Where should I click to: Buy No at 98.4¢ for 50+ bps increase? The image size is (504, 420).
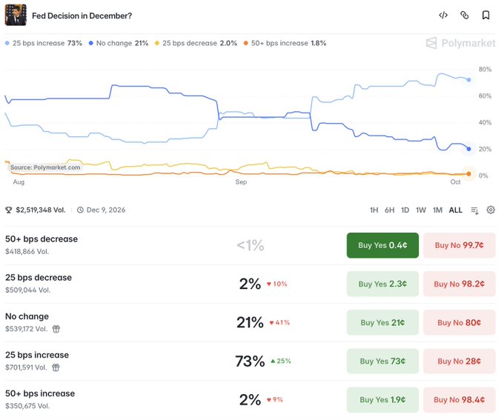coord(459,399)
